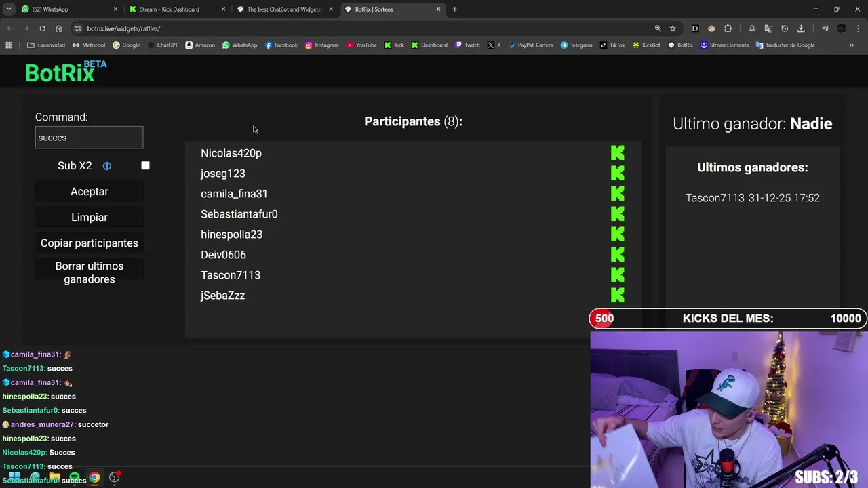
Task: Close the BotRix | Sorteos tab
Action: pos(438,9)
